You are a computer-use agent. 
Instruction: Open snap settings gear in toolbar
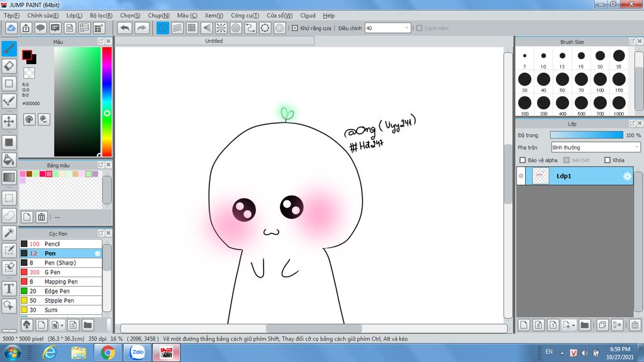[280, 28]
